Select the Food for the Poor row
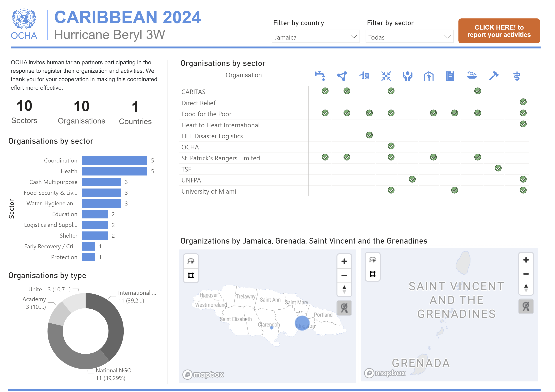Screen dimensions: 555x392 tap(354, 114)
